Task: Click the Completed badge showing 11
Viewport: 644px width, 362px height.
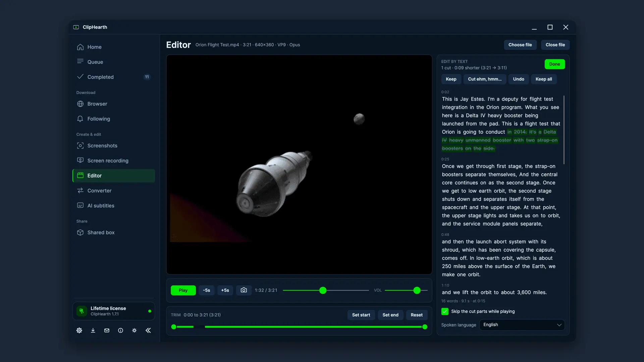Action: [147, 77]
